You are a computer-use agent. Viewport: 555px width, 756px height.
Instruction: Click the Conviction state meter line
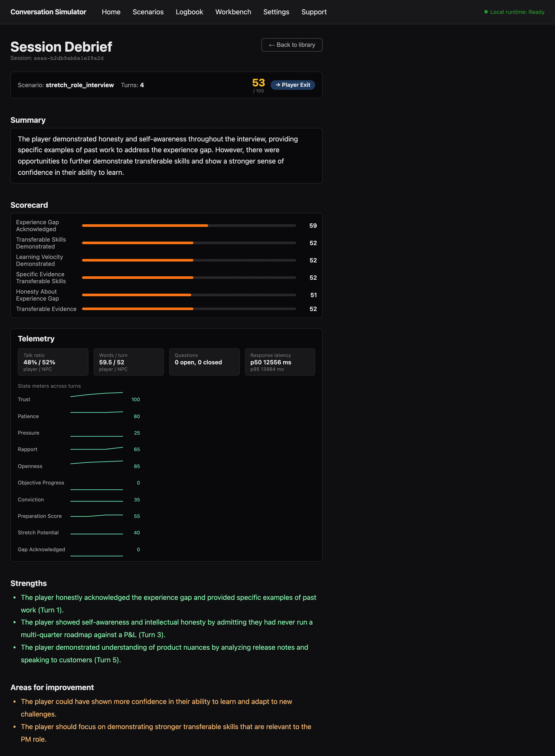(97, 501)
